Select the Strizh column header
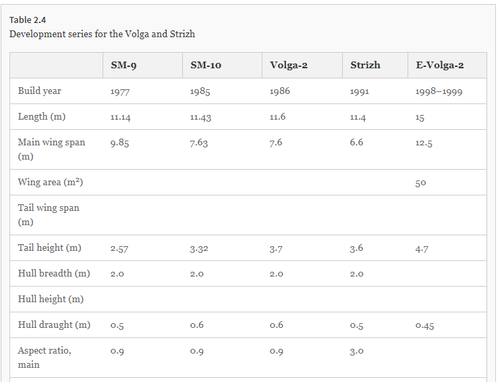This screenshot has width=500, height=382. [x=365, y=65]
